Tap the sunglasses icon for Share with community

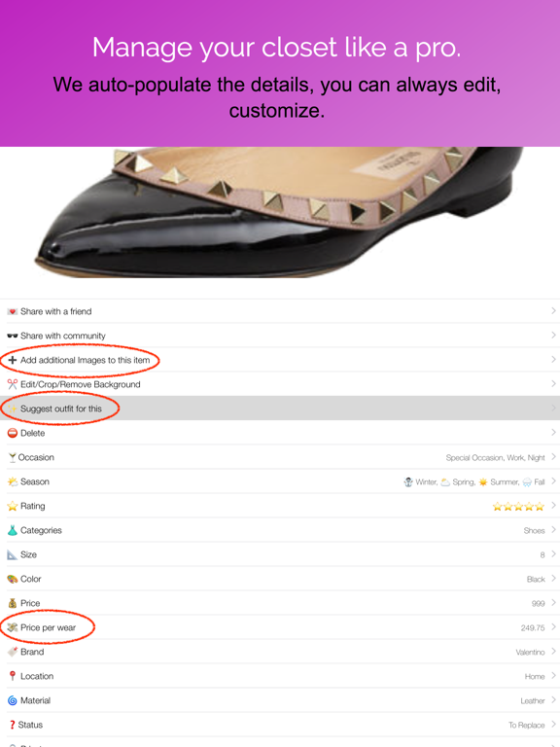click(x=13, y=336)
